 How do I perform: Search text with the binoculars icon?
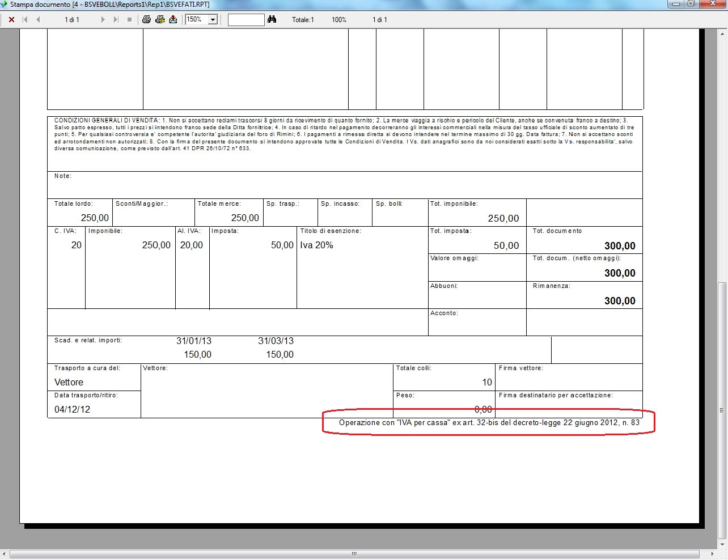pyautogui.click(x=272, y=19)
